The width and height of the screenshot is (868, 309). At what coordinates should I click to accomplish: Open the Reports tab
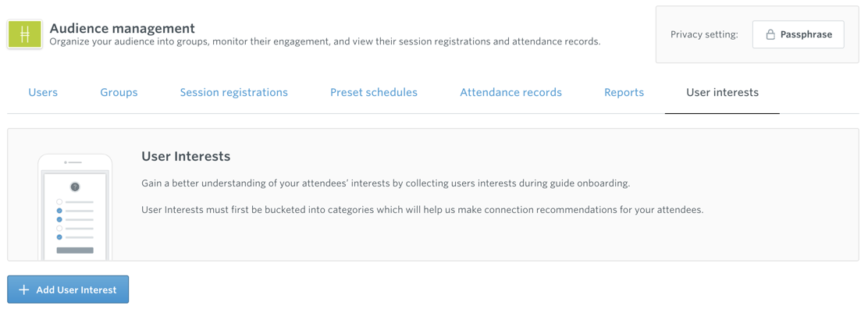click(x=624, y=93)
